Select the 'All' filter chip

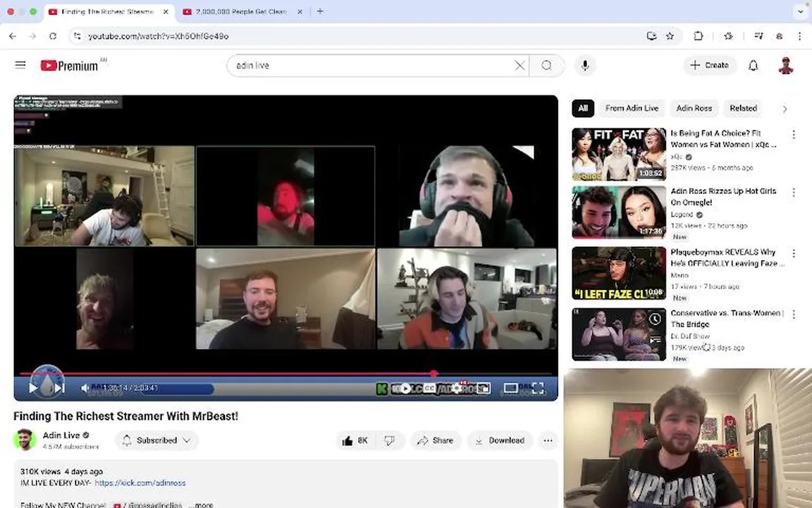583,108
